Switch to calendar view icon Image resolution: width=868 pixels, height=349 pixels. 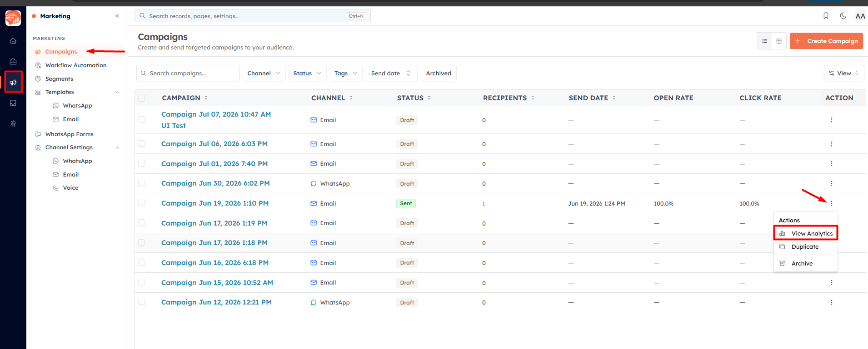779,41
